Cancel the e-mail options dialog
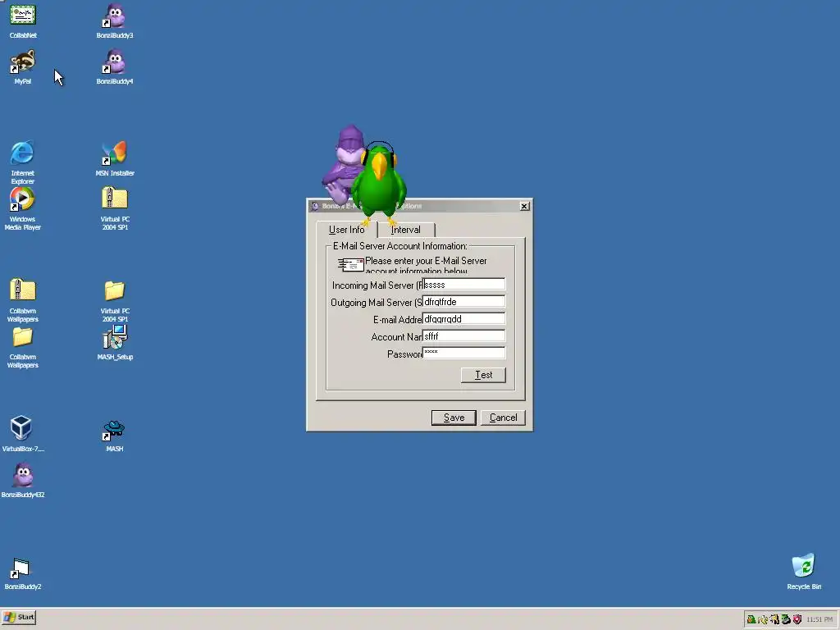Viewport: 840px width, 630px height. (503, 418)
